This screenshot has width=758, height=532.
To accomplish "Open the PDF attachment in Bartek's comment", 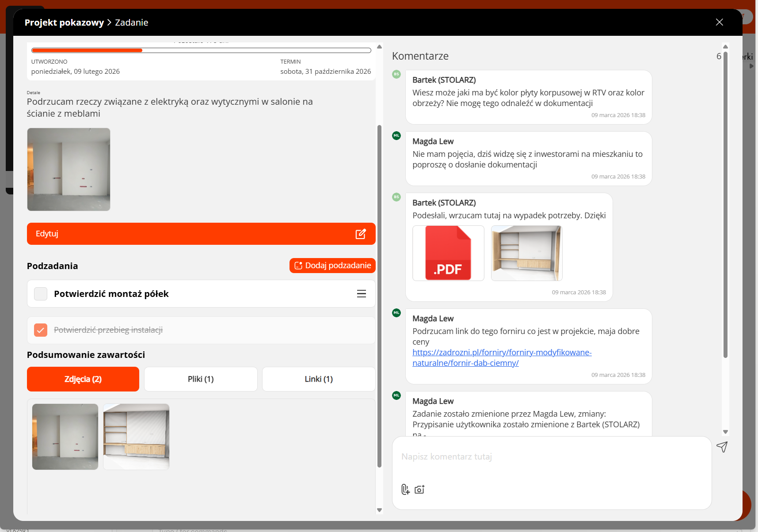I will [x=448, y=253].
